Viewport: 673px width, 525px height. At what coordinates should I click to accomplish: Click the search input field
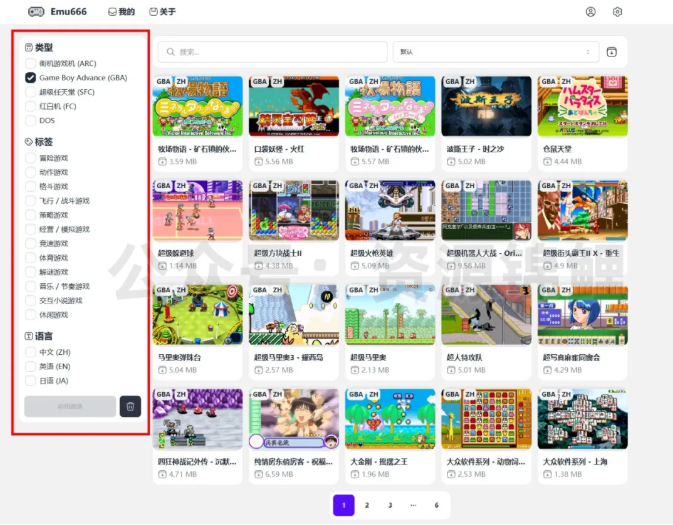273,52
